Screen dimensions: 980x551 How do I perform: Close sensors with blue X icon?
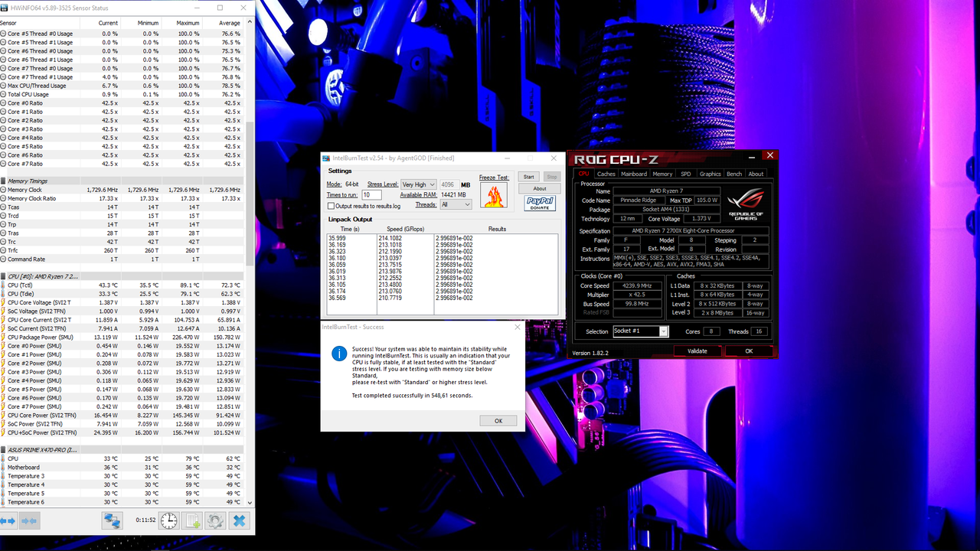point(240,521)
